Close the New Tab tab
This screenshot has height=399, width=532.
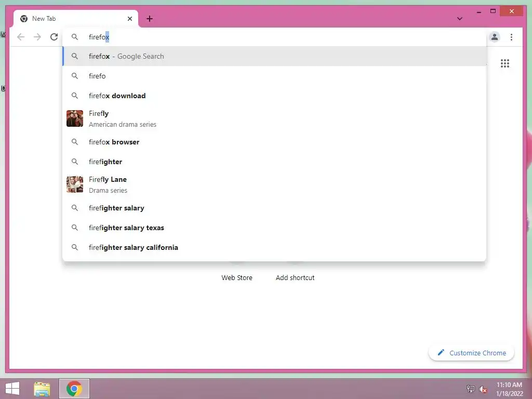coord(129,19)
